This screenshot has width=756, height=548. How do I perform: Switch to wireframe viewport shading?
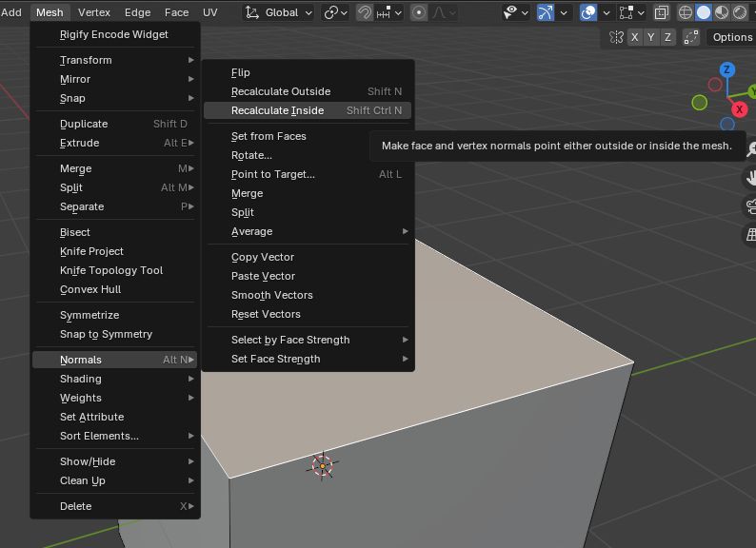coord(686,12)
